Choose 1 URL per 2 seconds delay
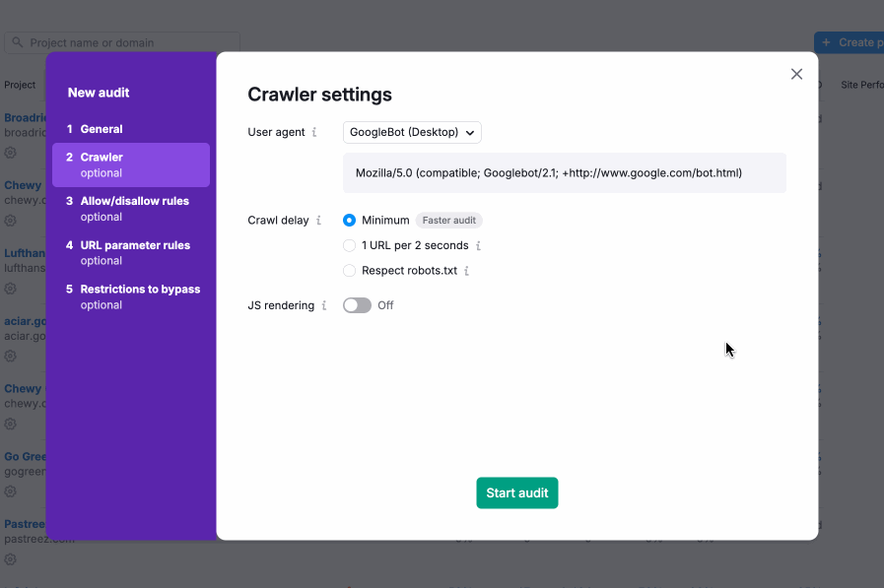This screenshot has height=588, width=884. [x=350, y=245]
